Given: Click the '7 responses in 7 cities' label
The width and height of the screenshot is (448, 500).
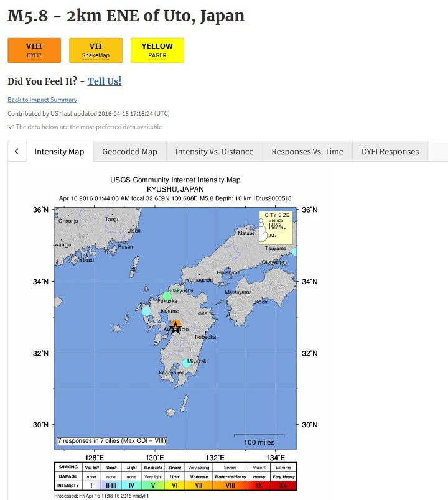Looking at the screenshot, I should coord(111,441).
